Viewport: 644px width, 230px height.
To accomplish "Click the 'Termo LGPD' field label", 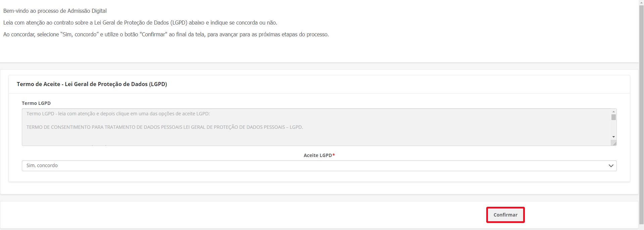I will (36, 103).
